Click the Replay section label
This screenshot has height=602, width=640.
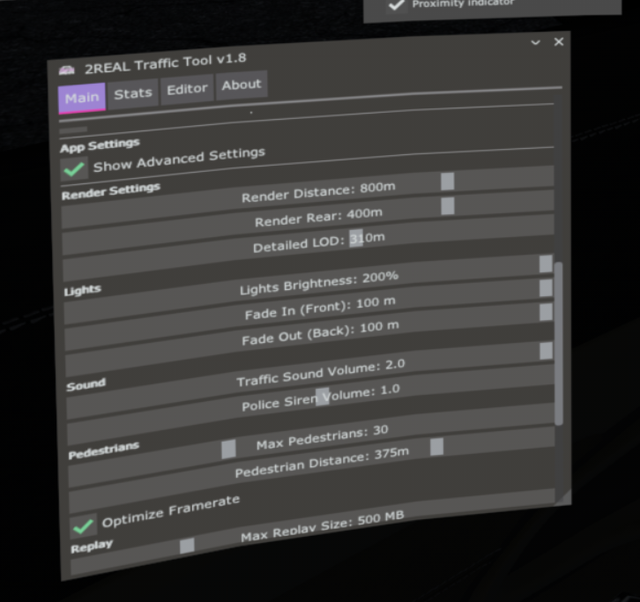tap(92, 547)
